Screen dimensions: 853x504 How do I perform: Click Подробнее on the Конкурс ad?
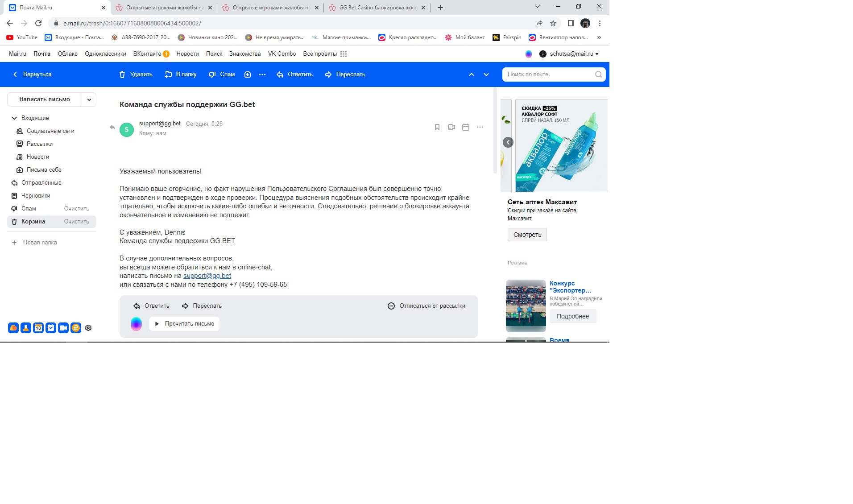[x=573, y=316]
